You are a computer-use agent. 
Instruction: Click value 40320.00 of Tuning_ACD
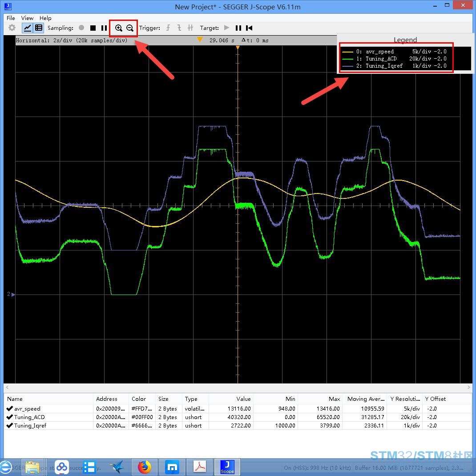click(231, 417)
